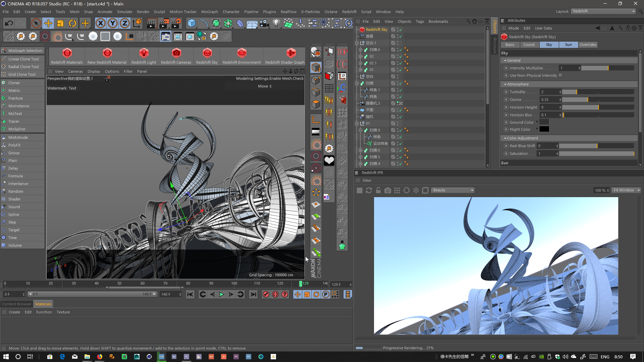
Task: Select MoGraph Selection tool
Action: click(22, 51)
